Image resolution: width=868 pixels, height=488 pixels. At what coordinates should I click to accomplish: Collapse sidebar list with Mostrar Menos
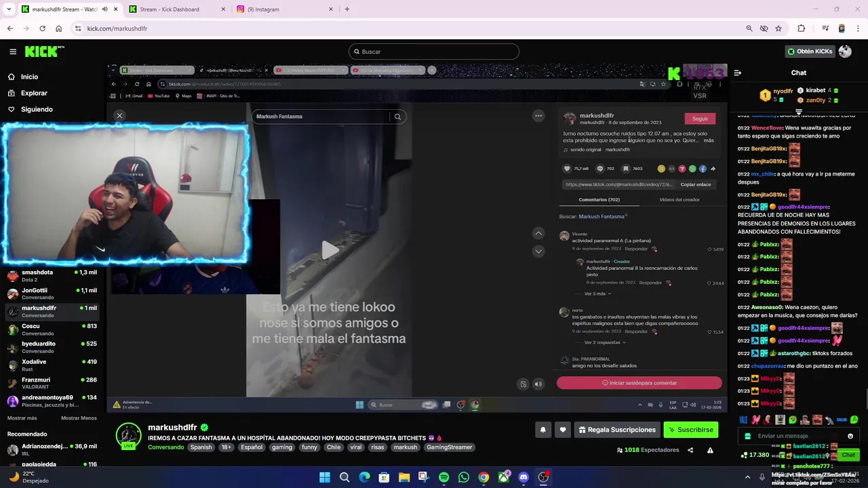79,418
